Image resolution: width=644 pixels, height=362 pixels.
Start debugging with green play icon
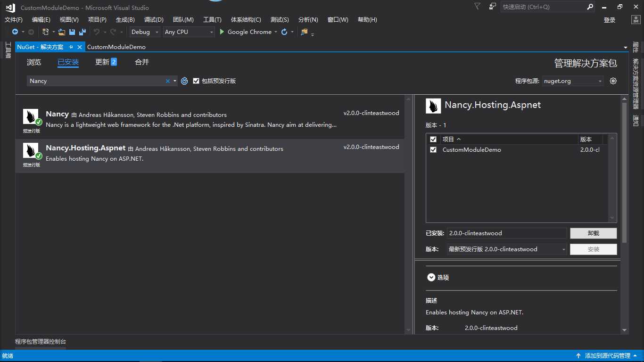pos(223,32)
